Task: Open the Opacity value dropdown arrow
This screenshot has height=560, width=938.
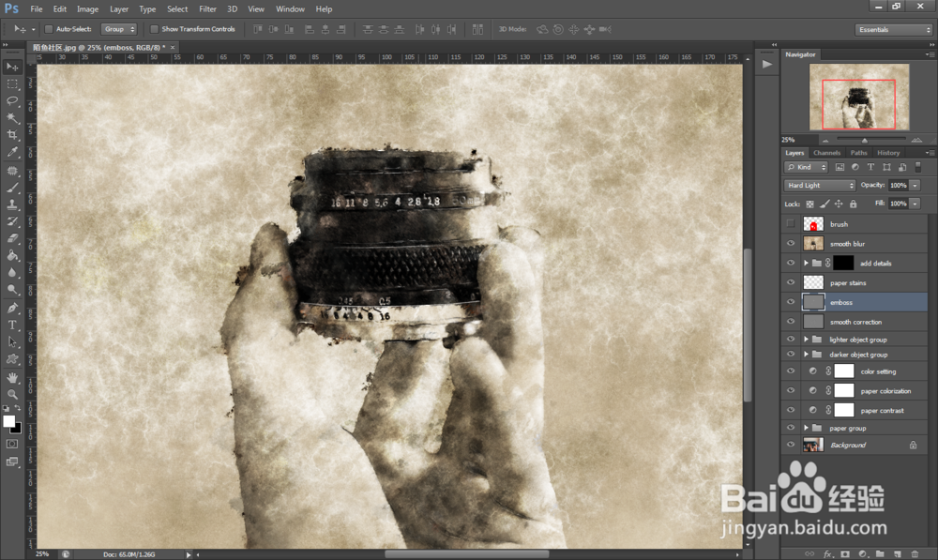Action: point(915,186)
